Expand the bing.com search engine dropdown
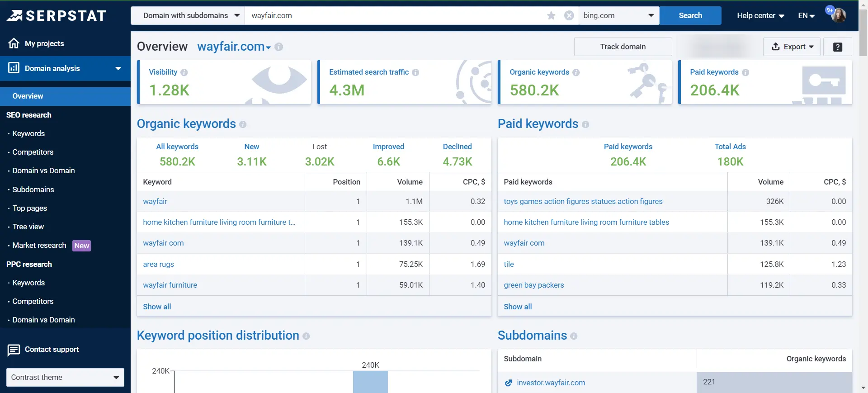 [x=618, y=16]
